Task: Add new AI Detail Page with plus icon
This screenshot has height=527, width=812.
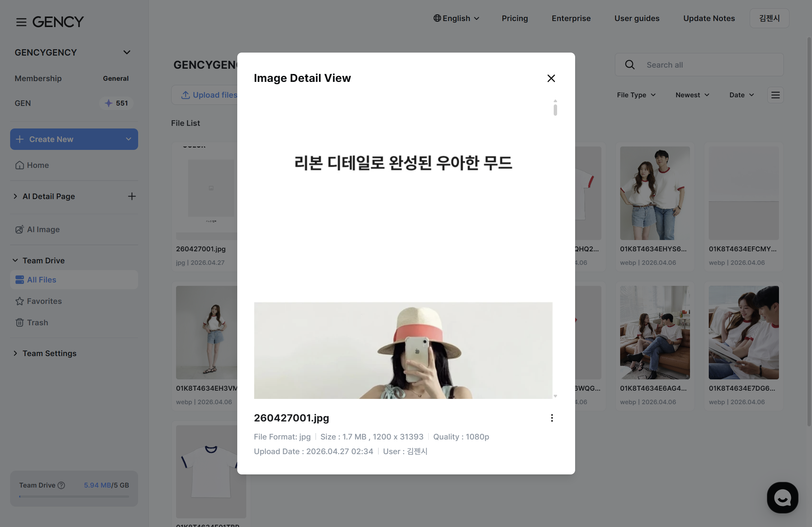Action: 132,196
